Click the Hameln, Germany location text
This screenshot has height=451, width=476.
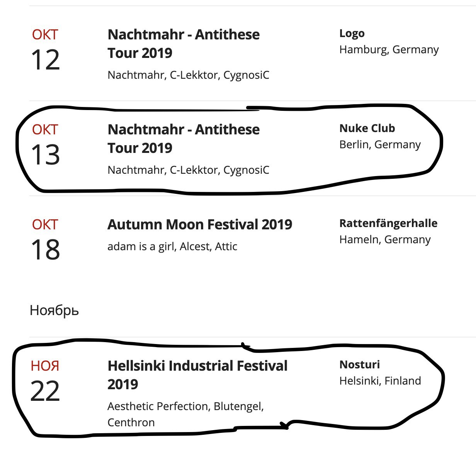(x=385, y=240)
